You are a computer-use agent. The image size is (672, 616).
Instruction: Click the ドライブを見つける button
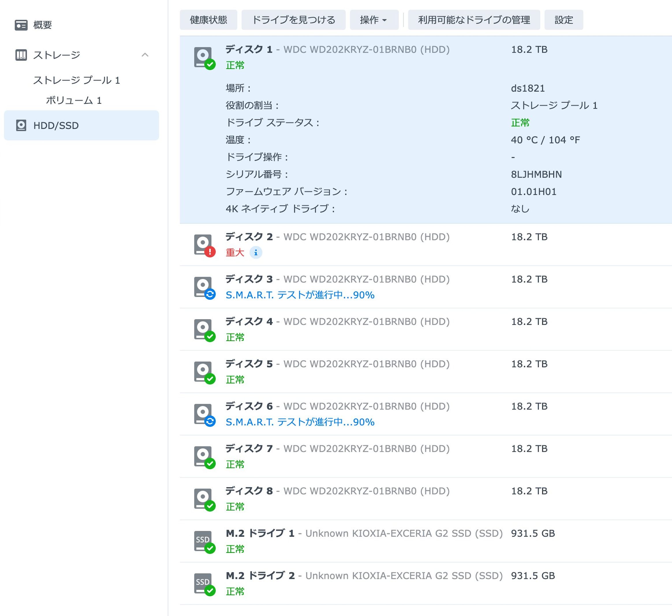click(293, 20)
